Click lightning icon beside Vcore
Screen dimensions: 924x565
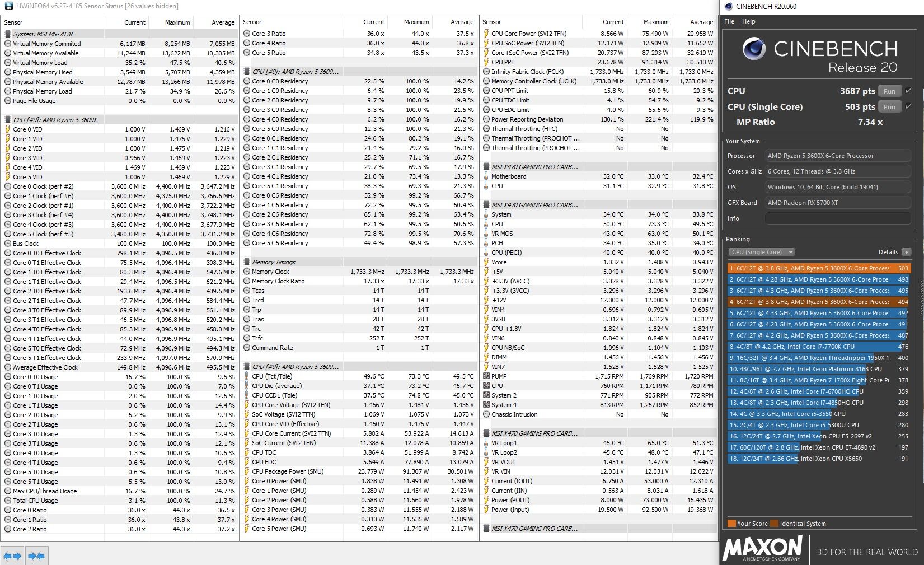pos(486,262)
